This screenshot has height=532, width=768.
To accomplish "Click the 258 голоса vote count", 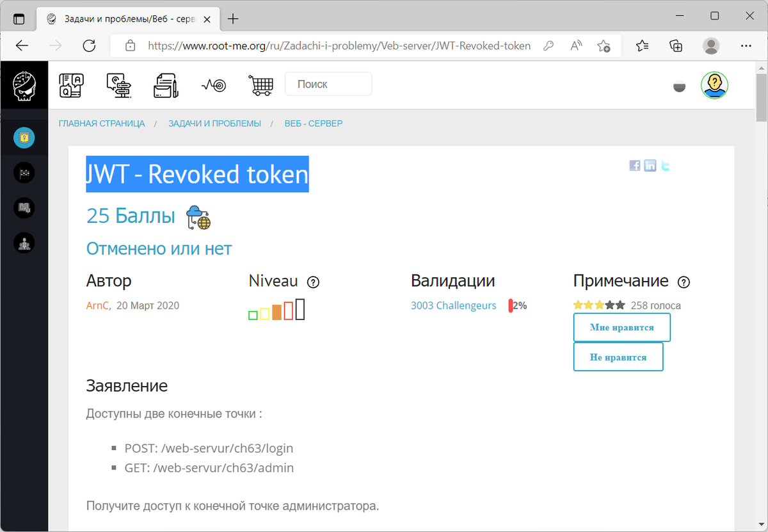I will pos(655,305).
